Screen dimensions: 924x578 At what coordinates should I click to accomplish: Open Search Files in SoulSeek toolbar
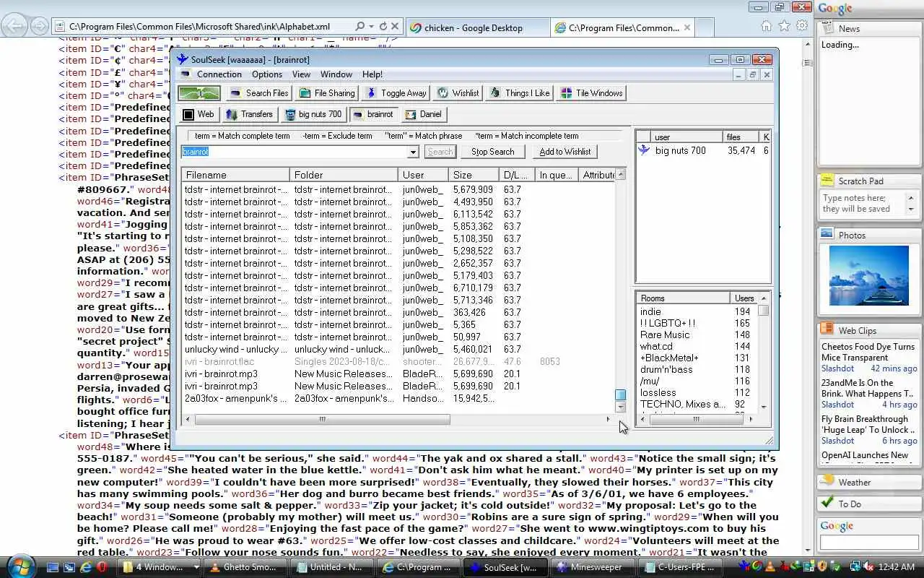[259, 93]
